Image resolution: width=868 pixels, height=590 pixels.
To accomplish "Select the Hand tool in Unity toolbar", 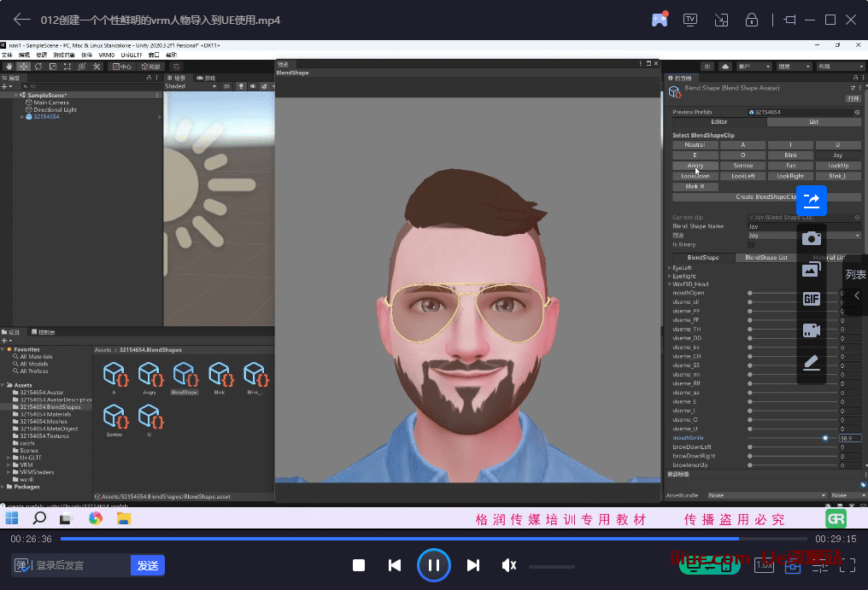I will tap(9, 66).
